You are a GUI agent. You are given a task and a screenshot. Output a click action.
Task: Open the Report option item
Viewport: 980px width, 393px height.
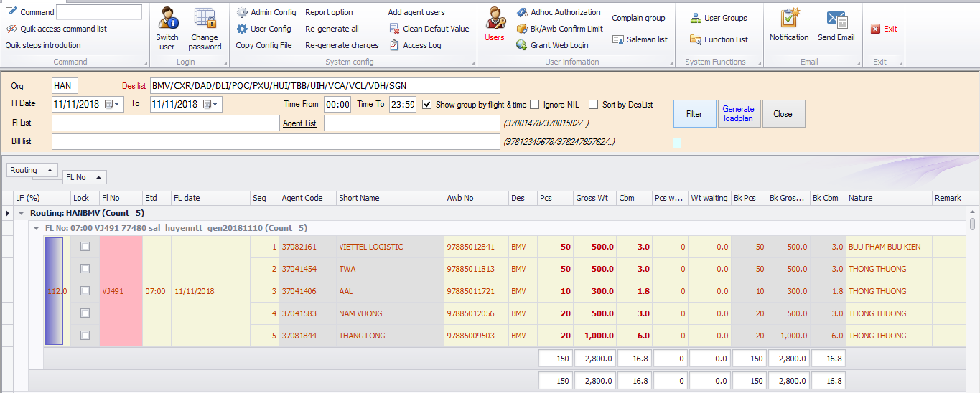click(329, 12)
